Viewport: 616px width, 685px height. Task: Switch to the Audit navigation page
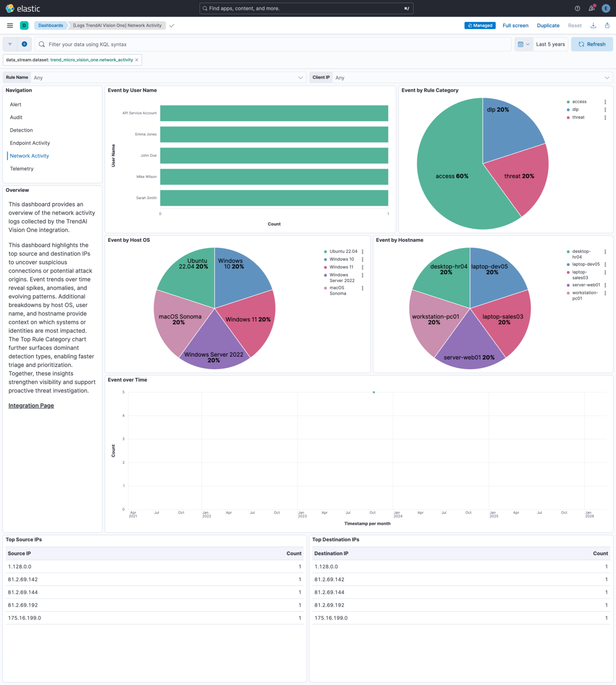(x=16, y=117)
